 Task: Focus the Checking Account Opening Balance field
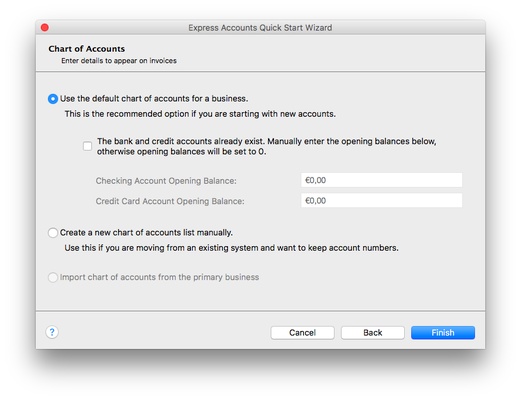pyautogui.click(x=381, y=180)
